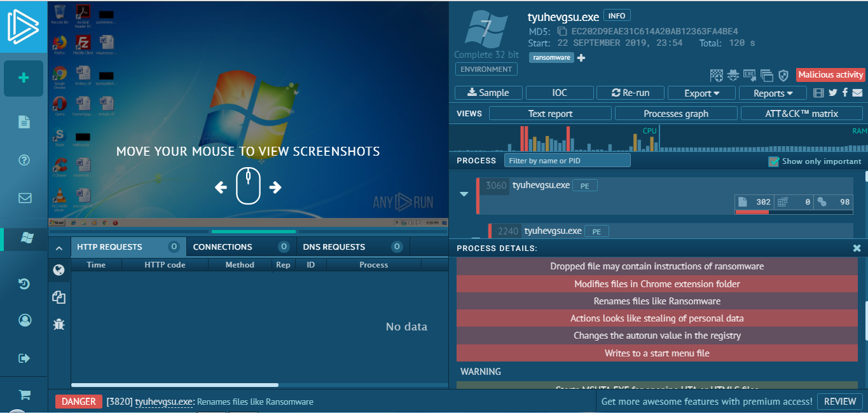The width and height of the screenshot is (868, 413).
Task: Toggle the Show only important checkbox
Action: pos(774,161)
